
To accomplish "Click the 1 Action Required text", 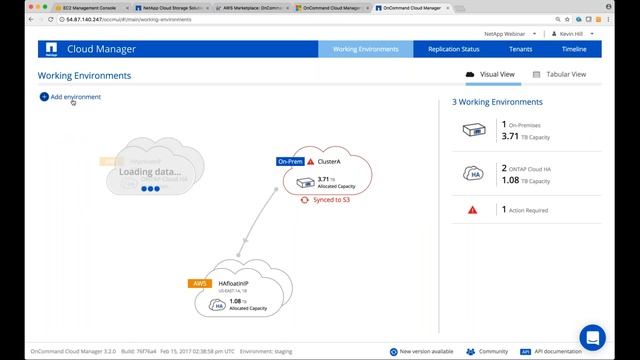I will click(x=525, y=210).
